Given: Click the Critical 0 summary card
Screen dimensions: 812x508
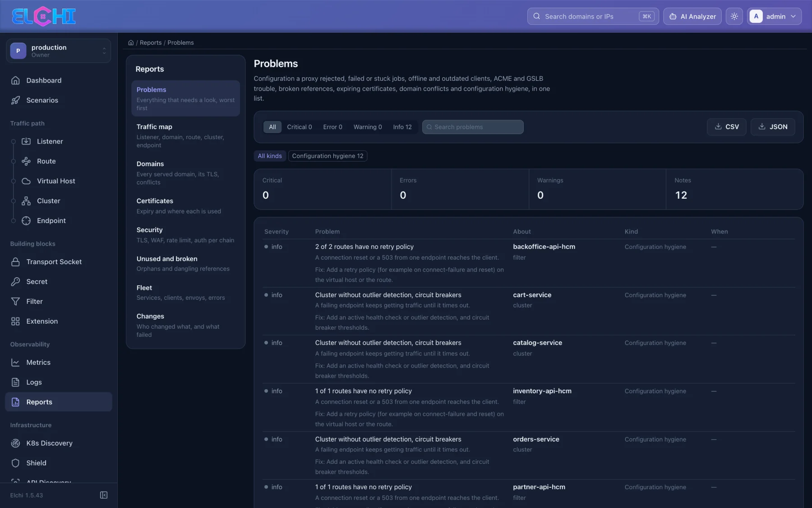Looking at the screenshot, I should (323, 189).
